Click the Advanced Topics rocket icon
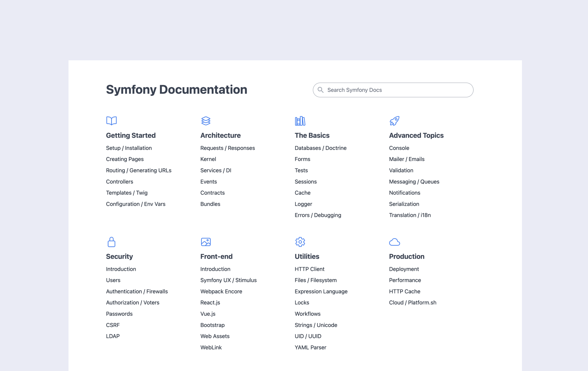588x371 pixels. [x=394, y=121]
